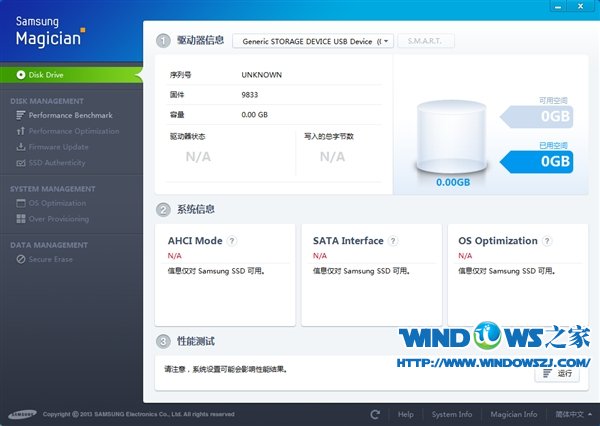Open Help from the bottom bar
The image size is (600, 426).
point(405,414)
